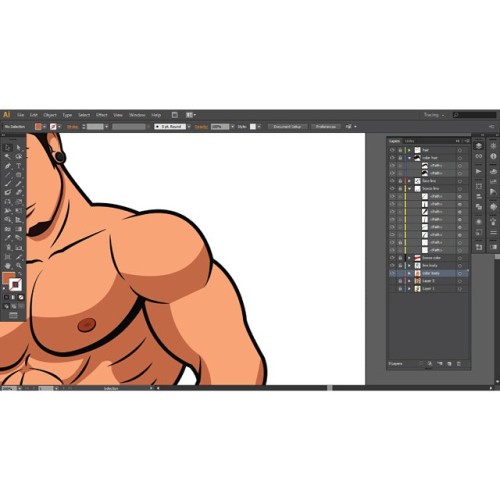Select the Mesh tool
500x500 pixels.
pyautogui.click(x=8, y=229)
